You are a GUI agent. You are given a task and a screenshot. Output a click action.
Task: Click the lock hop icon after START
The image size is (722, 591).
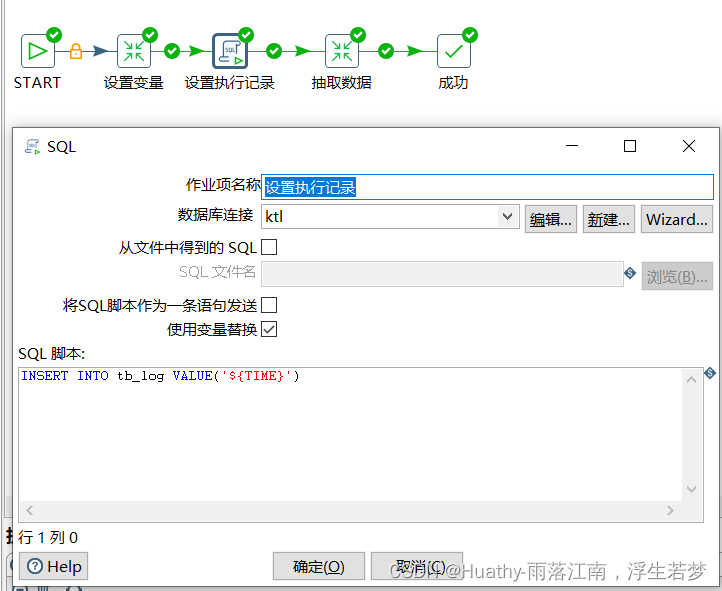(x=76, y=51)
